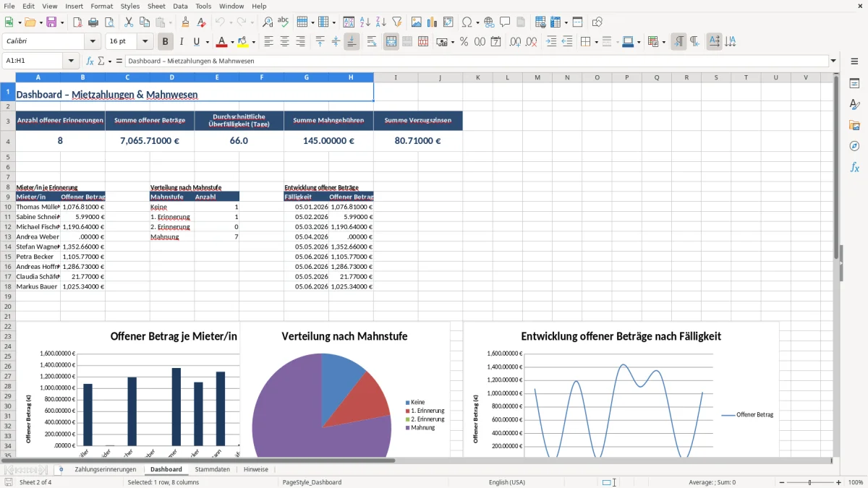
Task: Click the Clear Direct Formatting icon
Action: tap(200, 22)
